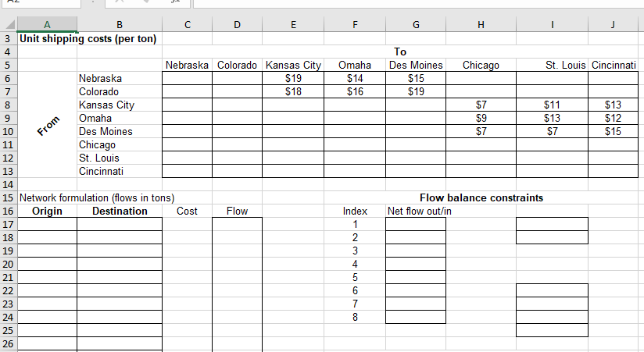The width and height of the screenshot is (644, 352).
Task: Click the 'Des Moines' row label in row 10
Action: coord(120,131)
